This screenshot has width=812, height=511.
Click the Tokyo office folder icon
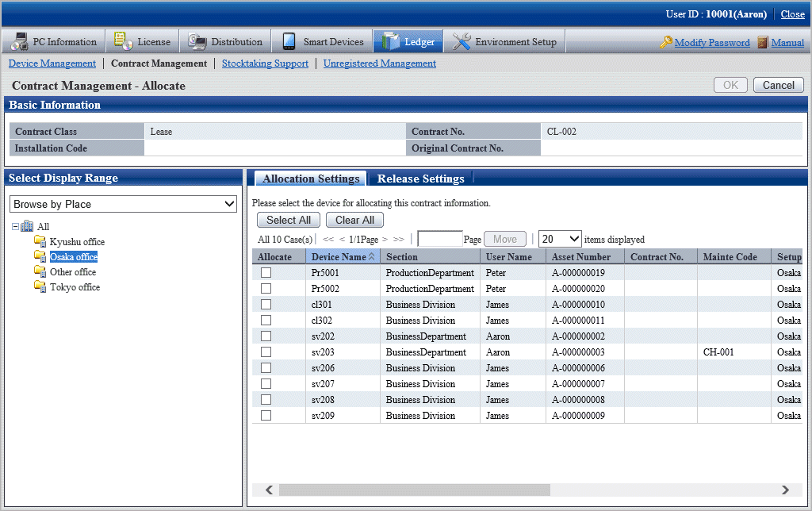click(40, 286)
